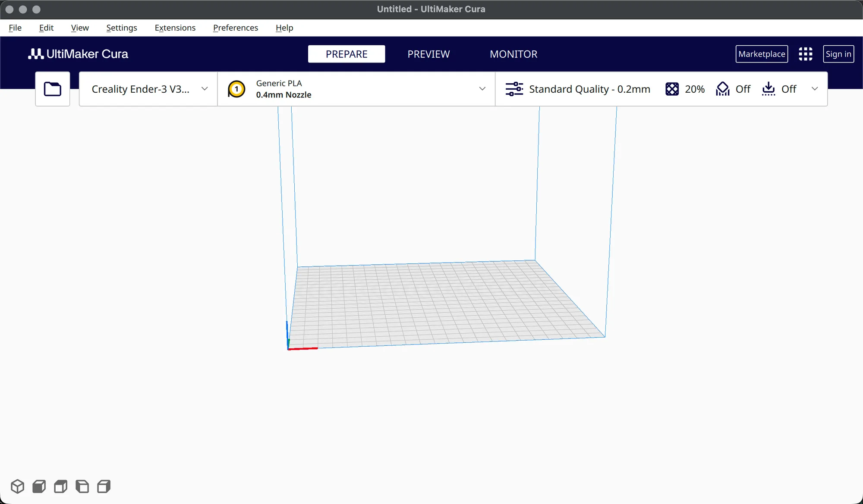
Task: Switch to PREPARE stage tab
Action: [x=346, y=54]
